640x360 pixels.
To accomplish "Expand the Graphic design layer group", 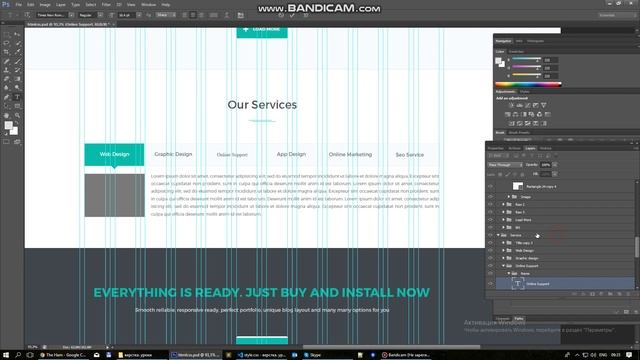I will point(504,258).
